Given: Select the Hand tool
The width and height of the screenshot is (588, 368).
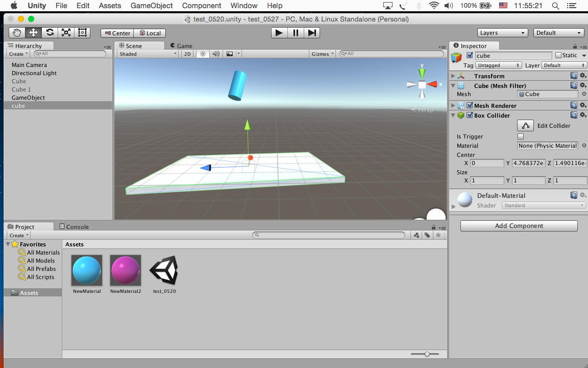Looking at the screenshot, I should click(17, 33).
